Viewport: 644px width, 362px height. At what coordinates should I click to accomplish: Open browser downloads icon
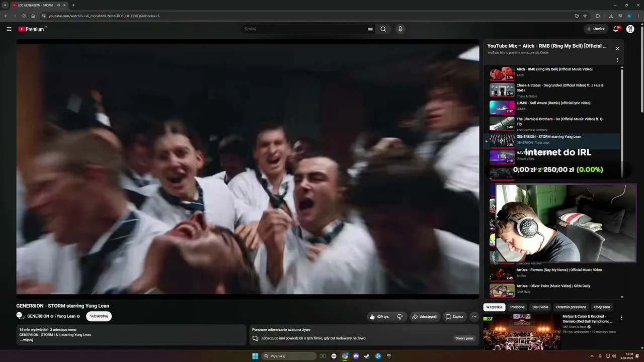click(611, 16)
